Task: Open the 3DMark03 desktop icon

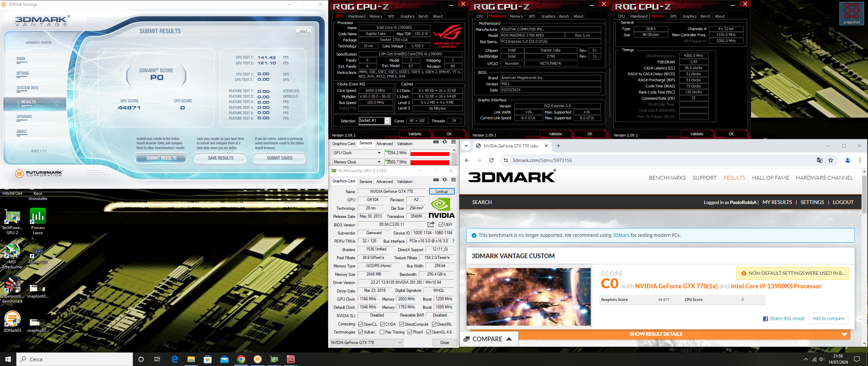Action: [12, 322]
